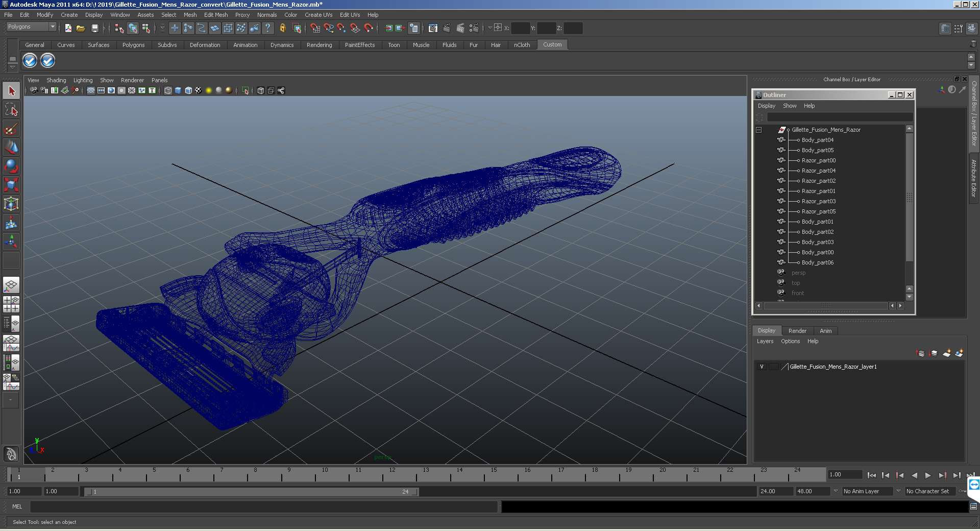This screenshot has width=980, height=531.
Task: Toggle the resolution gate display
Action: [x=111, y=90]
